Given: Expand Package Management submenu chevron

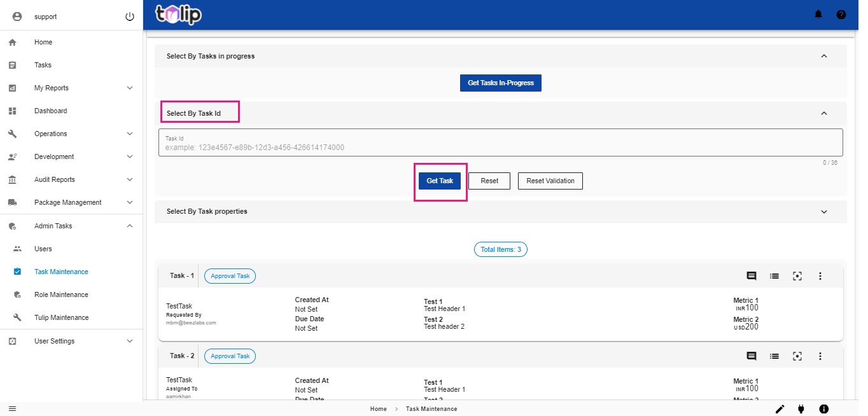Looking at the screenshot, I should tap(130, 202).
